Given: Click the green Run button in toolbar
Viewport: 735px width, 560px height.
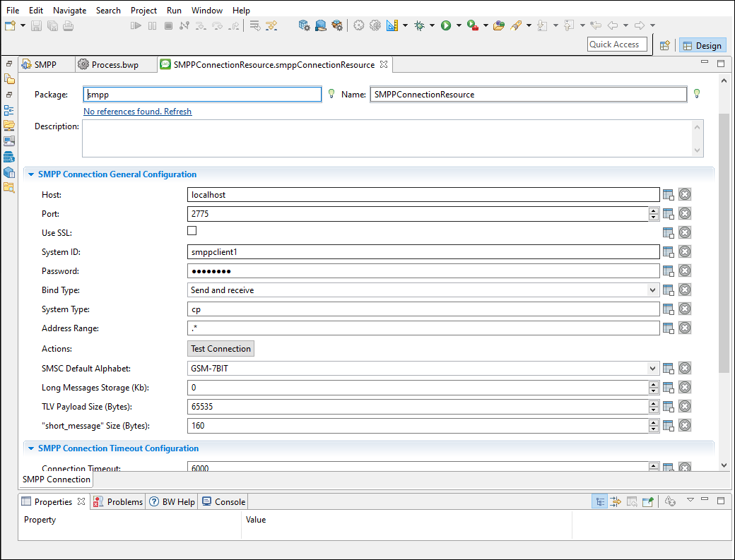Looking at the screenshot, I should (446, 25).
